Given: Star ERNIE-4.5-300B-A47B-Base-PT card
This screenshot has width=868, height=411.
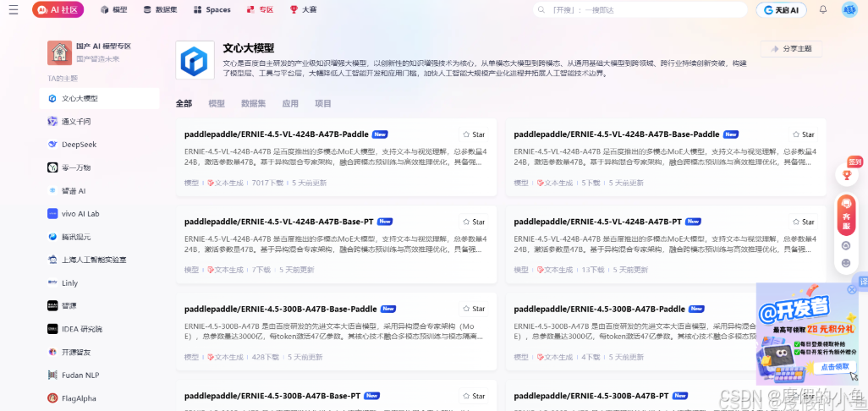Looking at the screenshot, I should pyautogui.click(x=474, y=396).
